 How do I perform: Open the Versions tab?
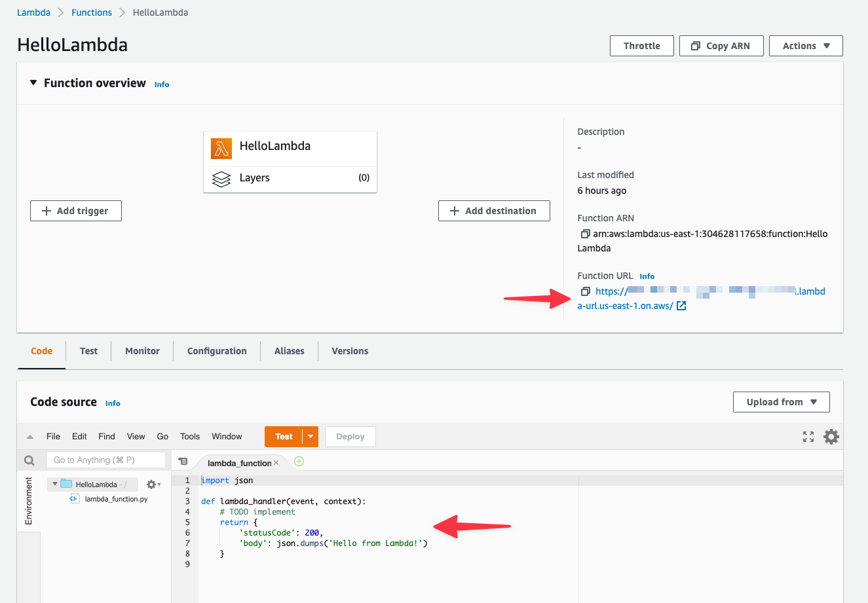(x=350, y=351)
